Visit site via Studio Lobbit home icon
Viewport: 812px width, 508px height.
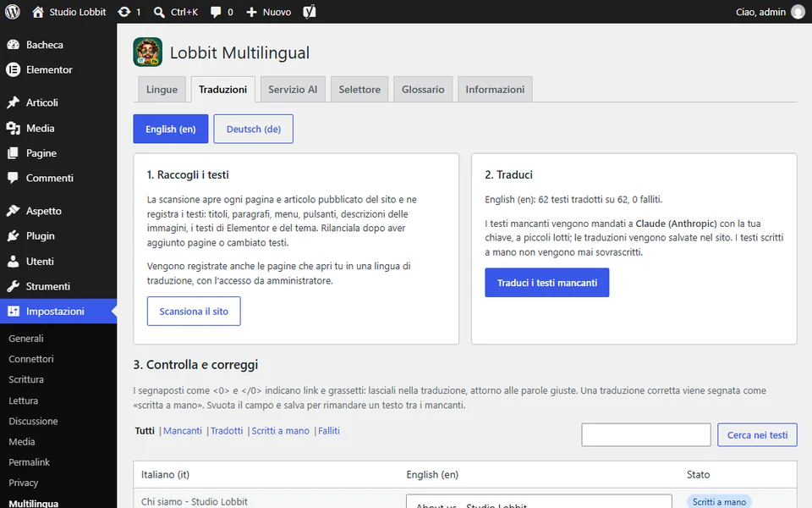tap(38, 12)
